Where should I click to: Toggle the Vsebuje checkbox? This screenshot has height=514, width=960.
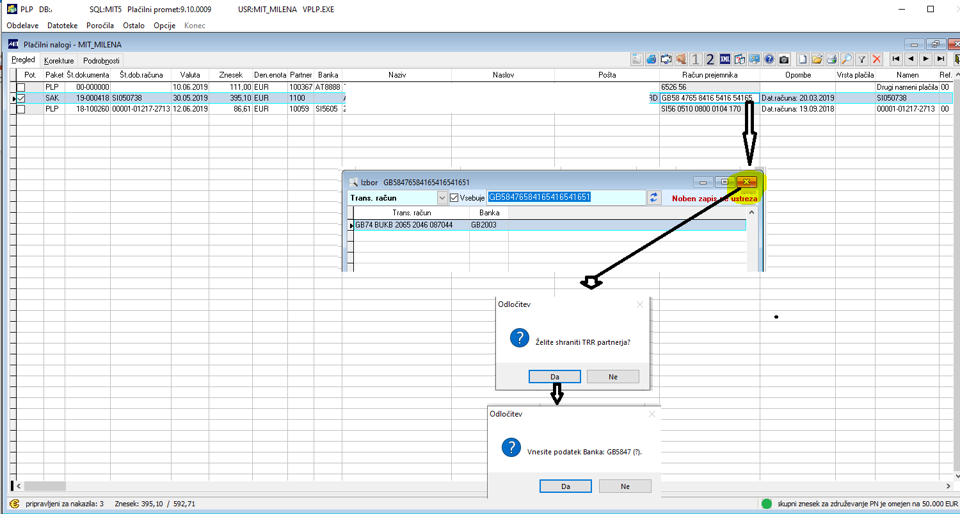coord(454,198)
